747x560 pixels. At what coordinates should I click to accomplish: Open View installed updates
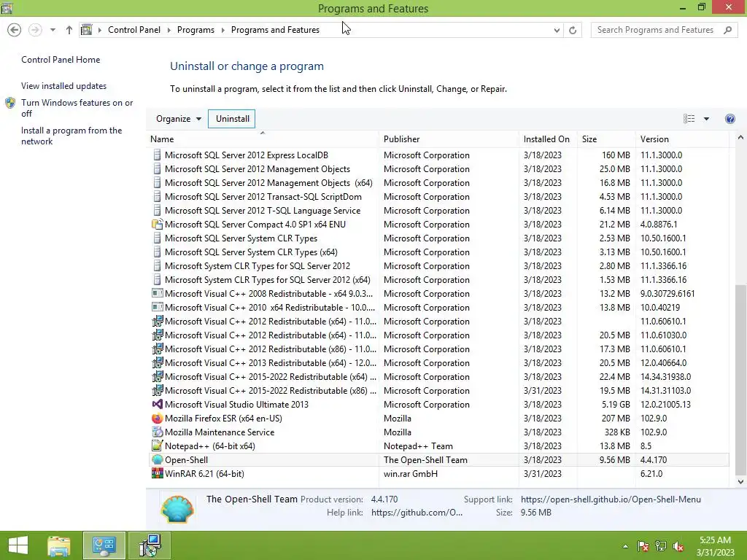tap(64, 86)
